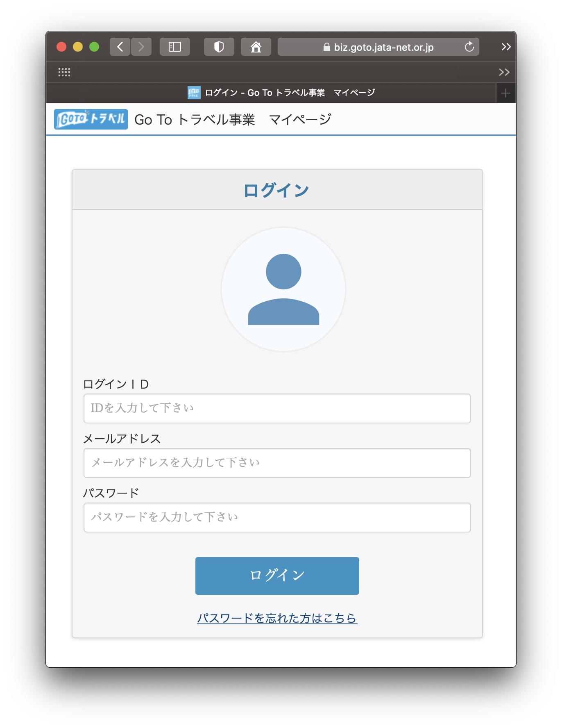The width and height of the screenshot is (562, 728).
Task: Click the user avatar profile image
Action: (283, 289)
